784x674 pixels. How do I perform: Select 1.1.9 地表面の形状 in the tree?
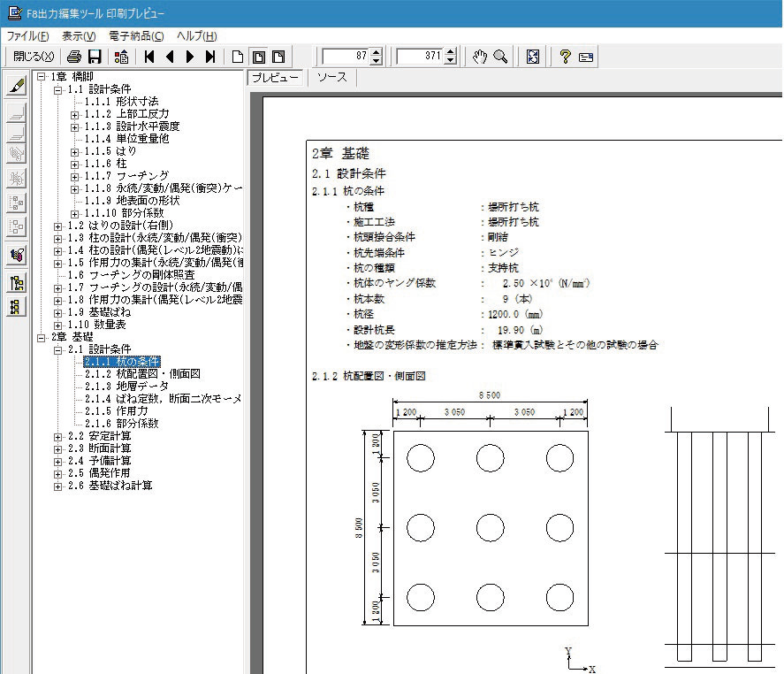132,201
